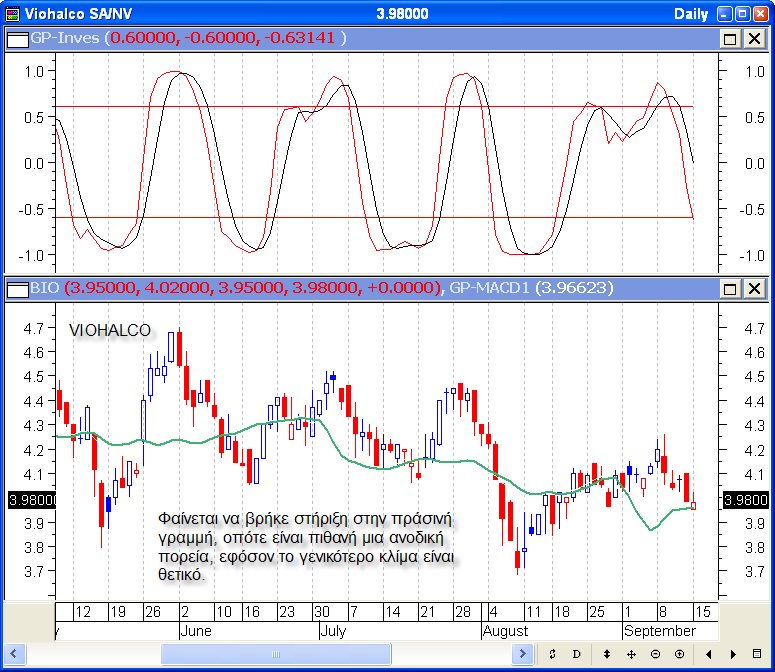Click the last icon in bottom toolbar
775x672 pixels.
(x=757, y=654)
